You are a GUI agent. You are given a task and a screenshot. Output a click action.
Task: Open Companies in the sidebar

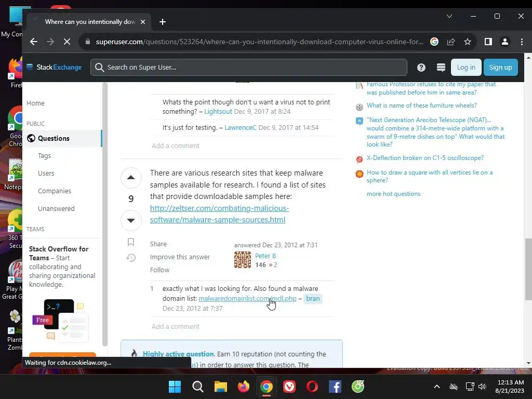54,191
